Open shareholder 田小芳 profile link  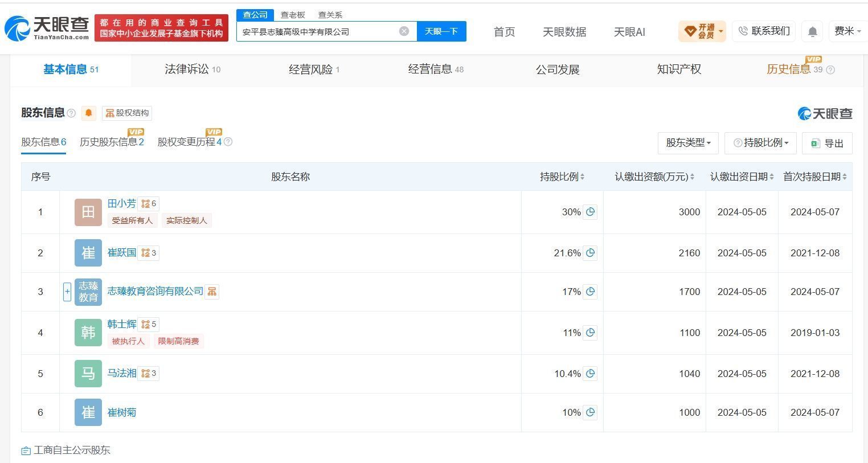point(122,203)
